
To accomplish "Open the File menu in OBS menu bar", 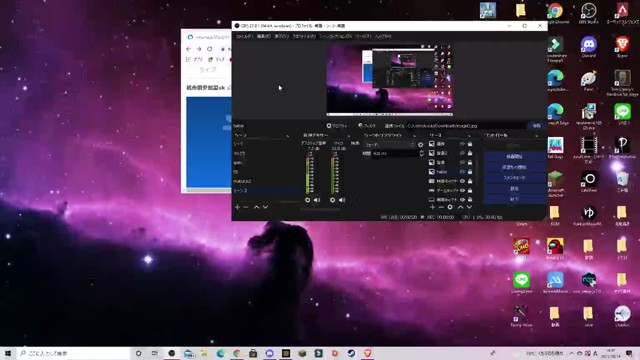I will [244, 36].
